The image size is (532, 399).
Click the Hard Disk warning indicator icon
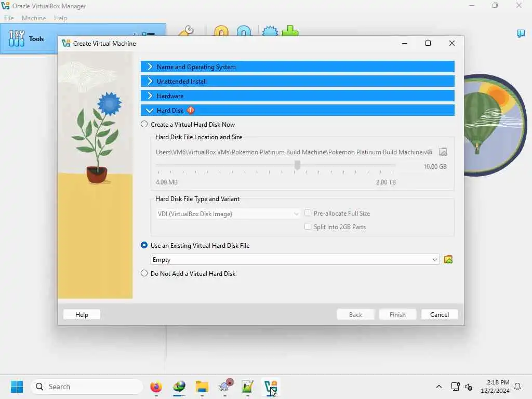pyautogui.click(x=191, y=110)
